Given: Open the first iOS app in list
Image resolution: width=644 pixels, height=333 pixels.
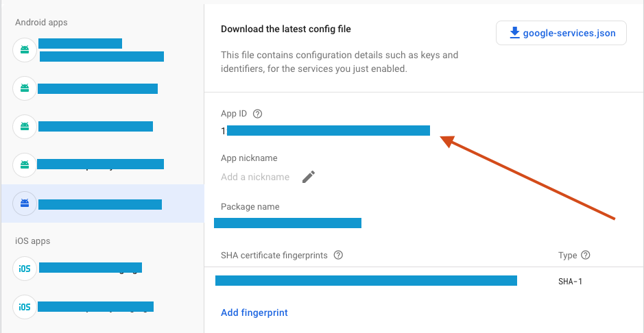Looking at the screenshot, I should coord(25,269).
